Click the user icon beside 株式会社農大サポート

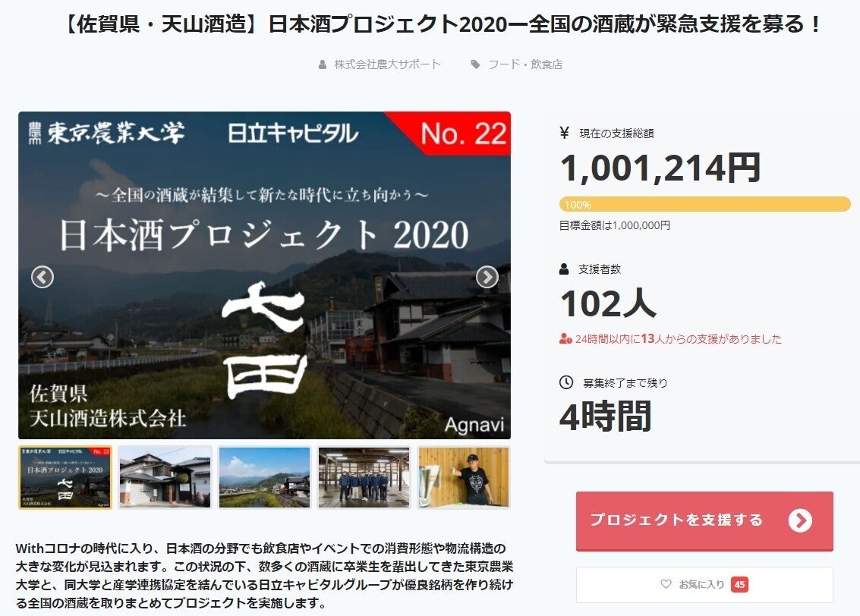[323, 64]
